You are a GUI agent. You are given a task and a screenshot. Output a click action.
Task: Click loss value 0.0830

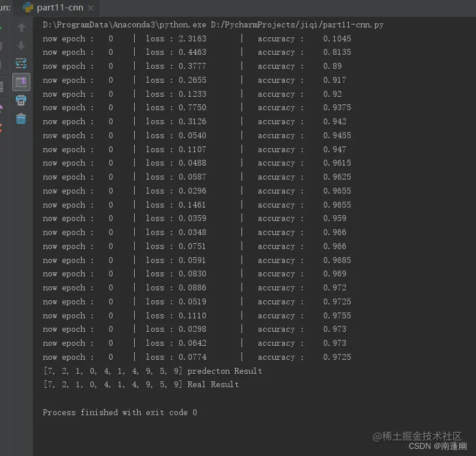click(x=192, y=273)
